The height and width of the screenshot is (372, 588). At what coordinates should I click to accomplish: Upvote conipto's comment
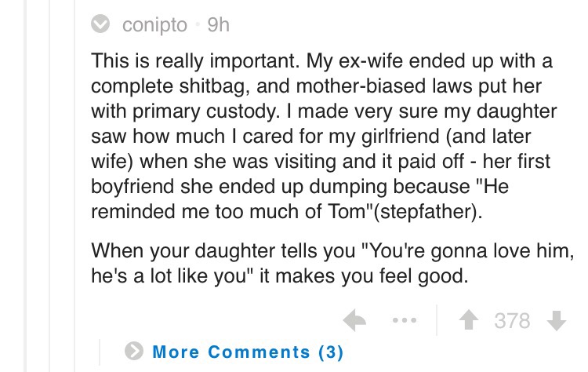469,320
